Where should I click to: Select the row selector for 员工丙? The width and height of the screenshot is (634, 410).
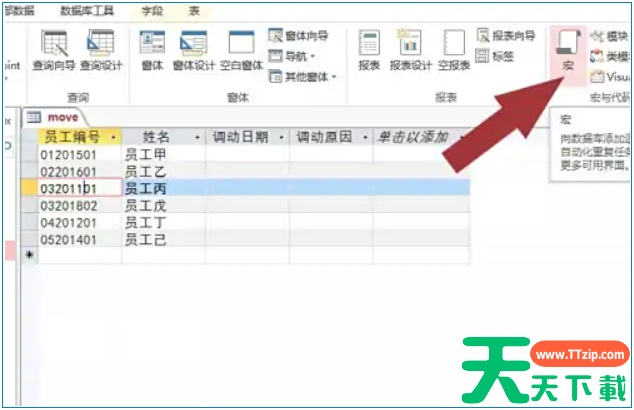(29, 188)
